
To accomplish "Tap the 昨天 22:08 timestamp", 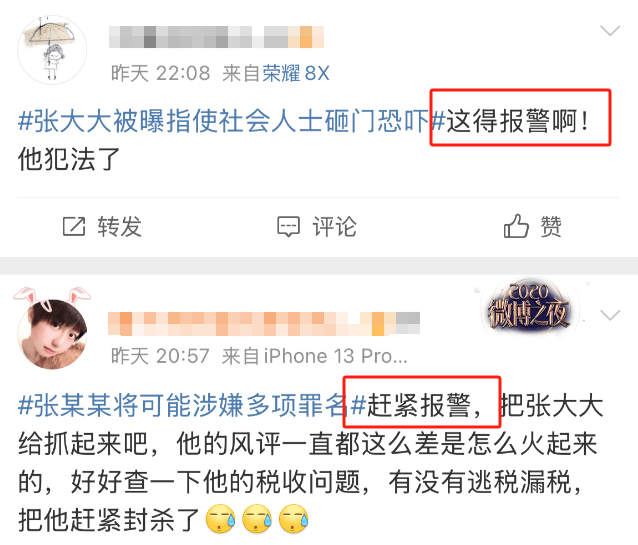I will pos(161,73).
